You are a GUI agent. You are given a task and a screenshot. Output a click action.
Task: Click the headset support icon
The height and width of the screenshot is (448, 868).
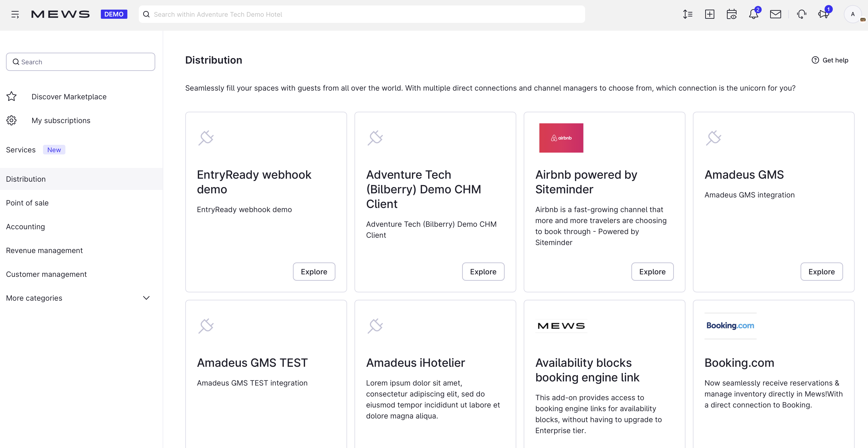[802, 14]
